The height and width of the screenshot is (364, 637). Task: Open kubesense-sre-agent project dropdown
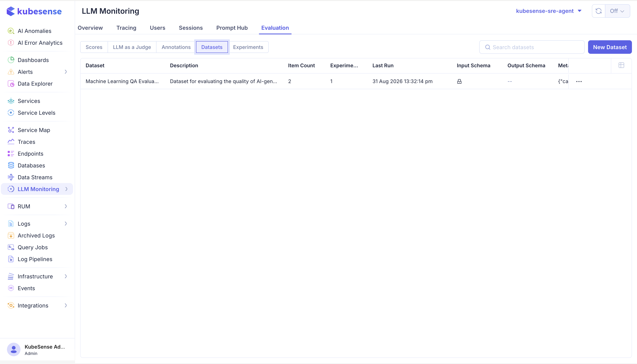(x=549, y=11)
